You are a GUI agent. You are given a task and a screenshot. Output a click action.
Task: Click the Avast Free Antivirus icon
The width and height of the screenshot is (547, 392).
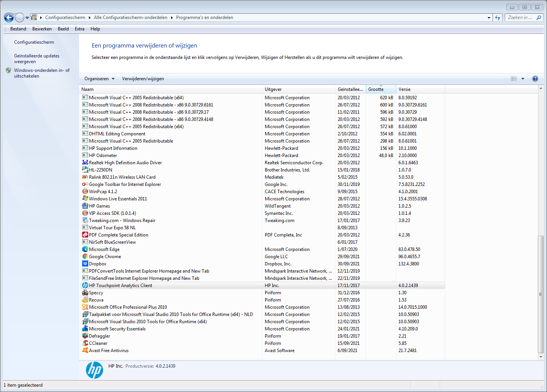85,351
